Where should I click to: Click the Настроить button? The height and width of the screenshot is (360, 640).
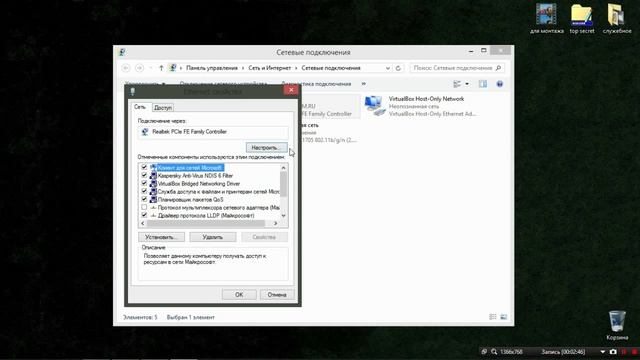click(267, 147)
